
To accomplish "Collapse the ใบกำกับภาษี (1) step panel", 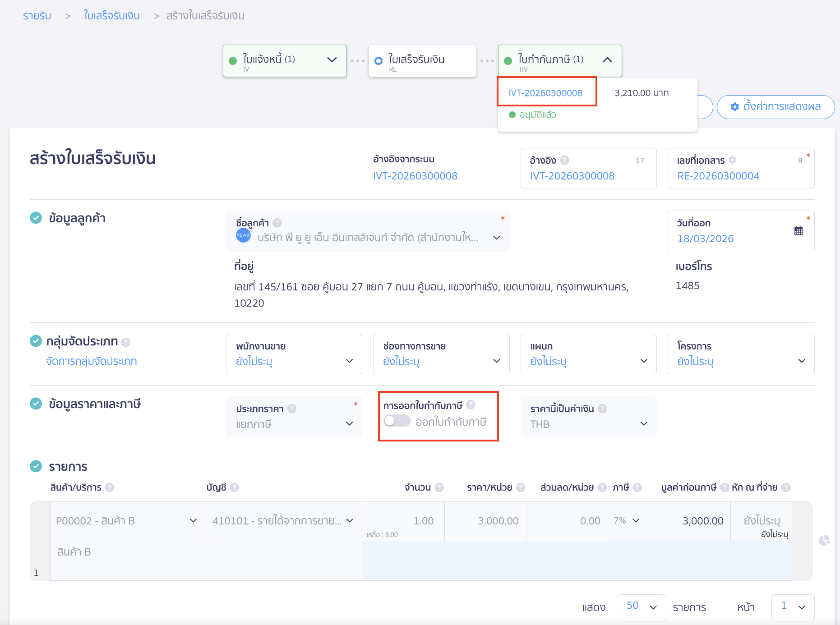I will [x=607, y=60].
